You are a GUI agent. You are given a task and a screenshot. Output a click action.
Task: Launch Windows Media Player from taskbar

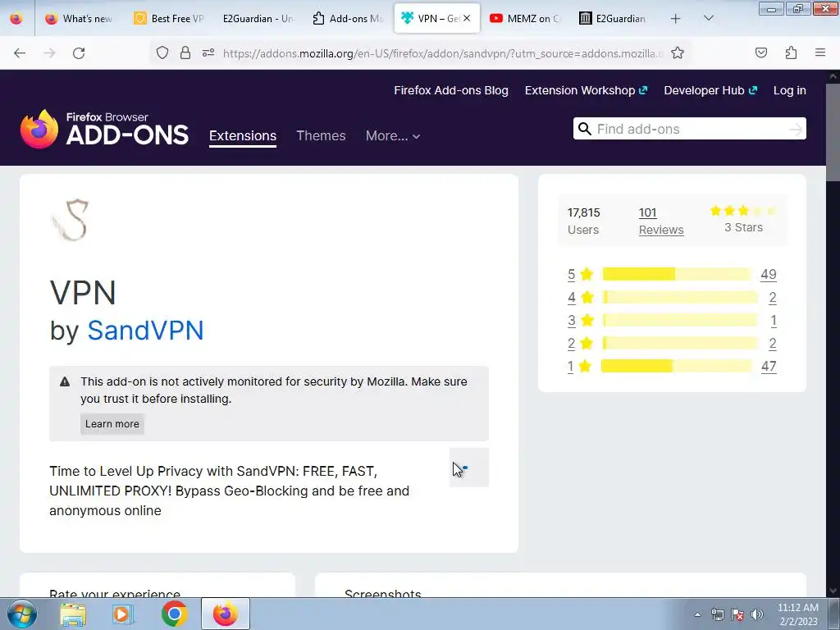pyautogui.click(x=123, y=614)
